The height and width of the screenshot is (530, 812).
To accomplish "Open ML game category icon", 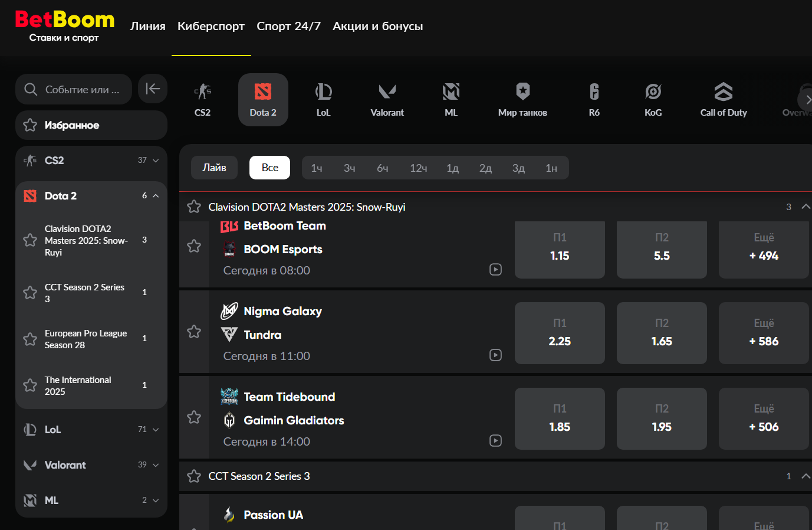I will coord(451,92).
